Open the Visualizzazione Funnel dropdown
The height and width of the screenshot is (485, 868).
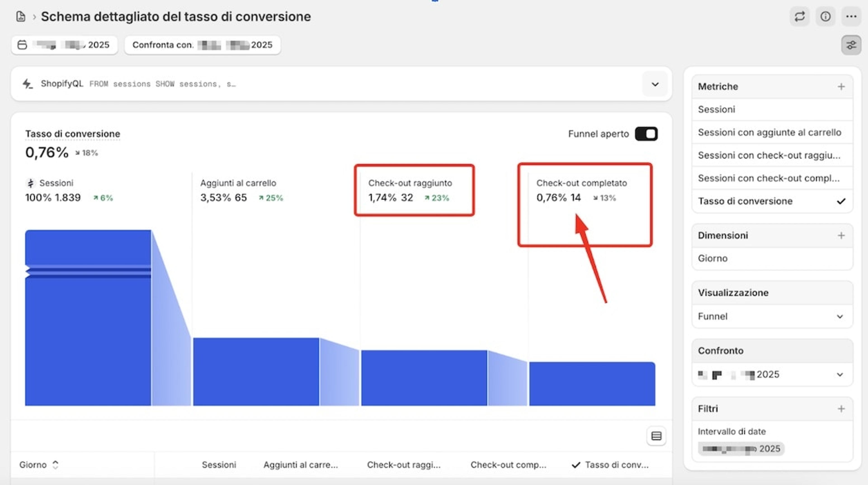pyautogui.click(x=772, y=316)
